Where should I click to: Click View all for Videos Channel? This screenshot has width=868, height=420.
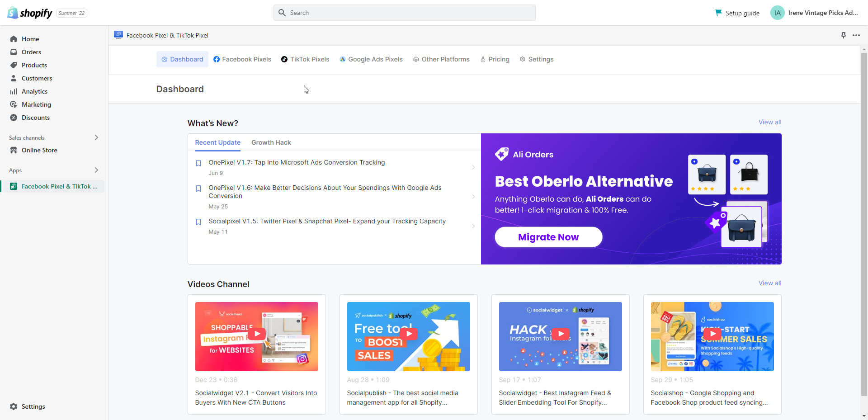click(x=770, y=283)
